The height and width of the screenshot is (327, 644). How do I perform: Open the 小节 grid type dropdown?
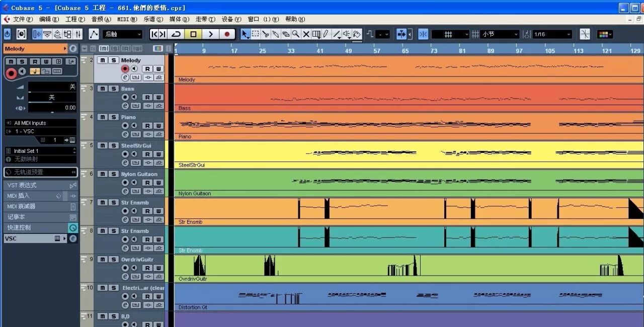(x=500, y=34)
